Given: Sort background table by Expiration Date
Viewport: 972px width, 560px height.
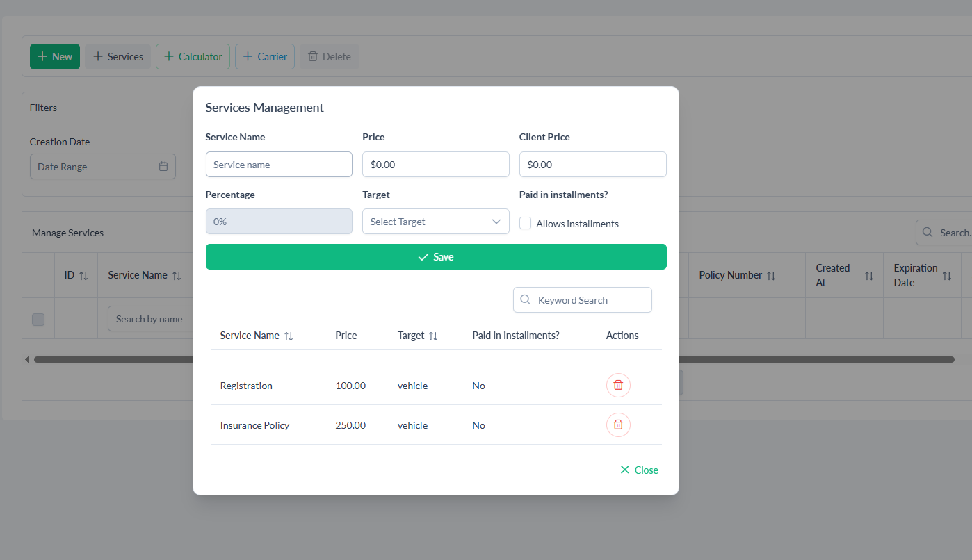Looking at the screenshot, I should (x=946, y=276).
